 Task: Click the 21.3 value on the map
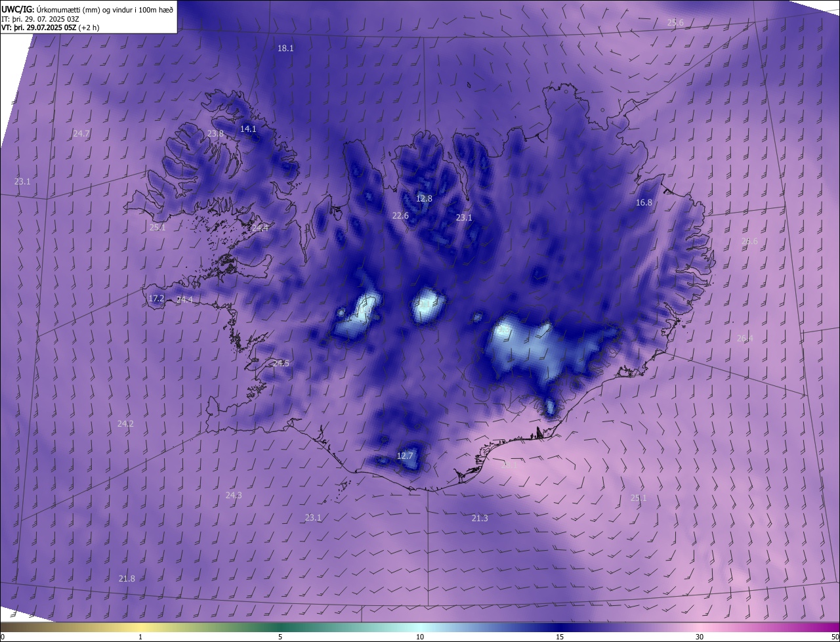tap(480, 519)
